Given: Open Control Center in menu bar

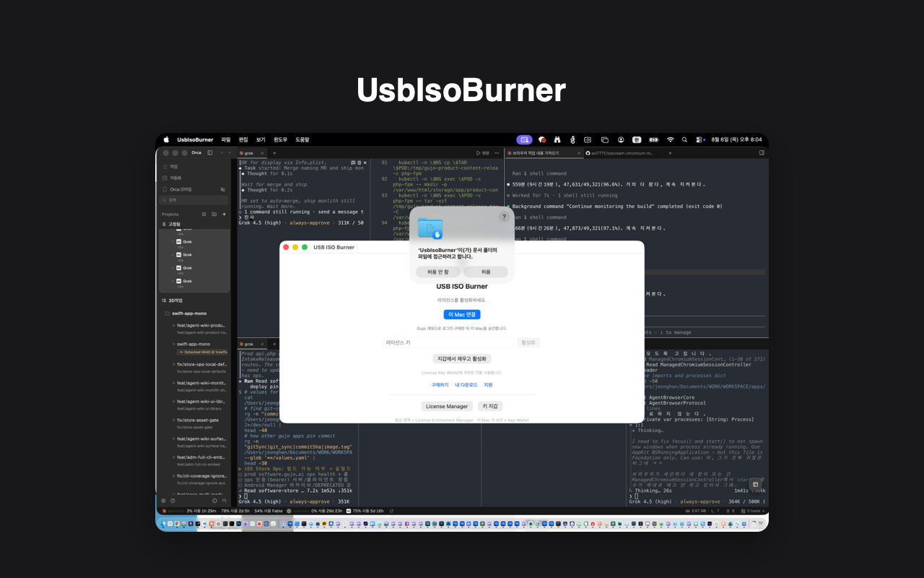Looking at the screenshot, I should point(699,139).
